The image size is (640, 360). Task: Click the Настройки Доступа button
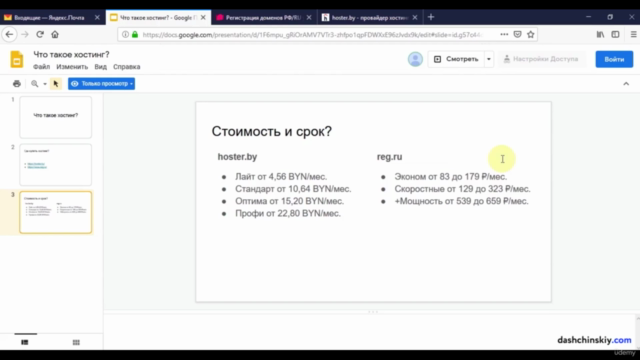coord(541,59)
